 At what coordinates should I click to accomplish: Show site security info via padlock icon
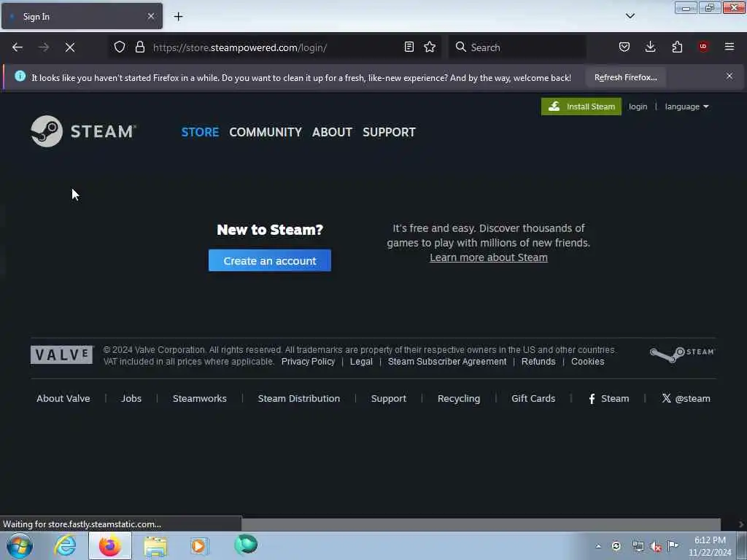[x=139, y=47]
